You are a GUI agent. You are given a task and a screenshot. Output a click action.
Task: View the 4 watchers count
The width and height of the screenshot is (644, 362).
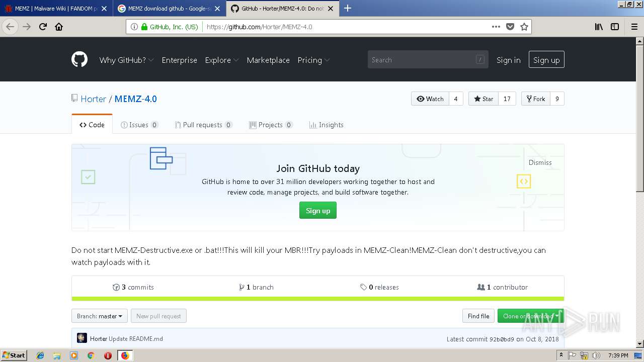[456, 99]
